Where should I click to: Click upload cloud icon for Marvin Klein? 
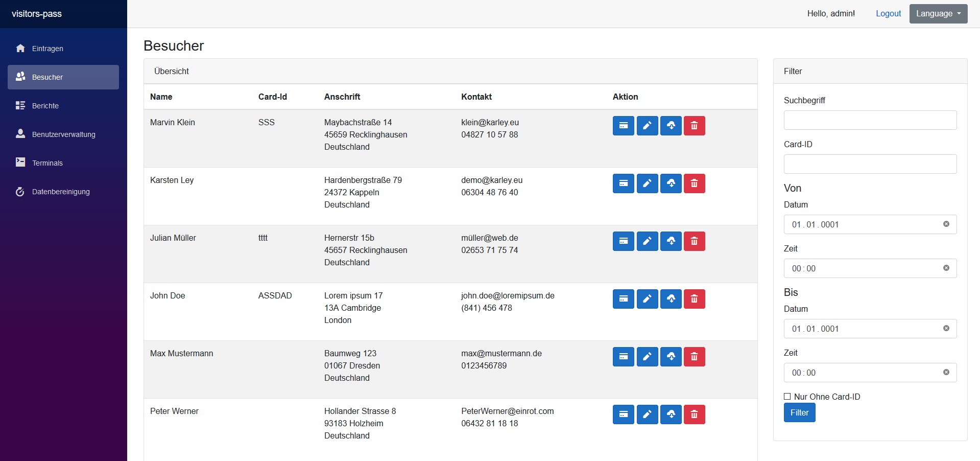click(671, 126)
